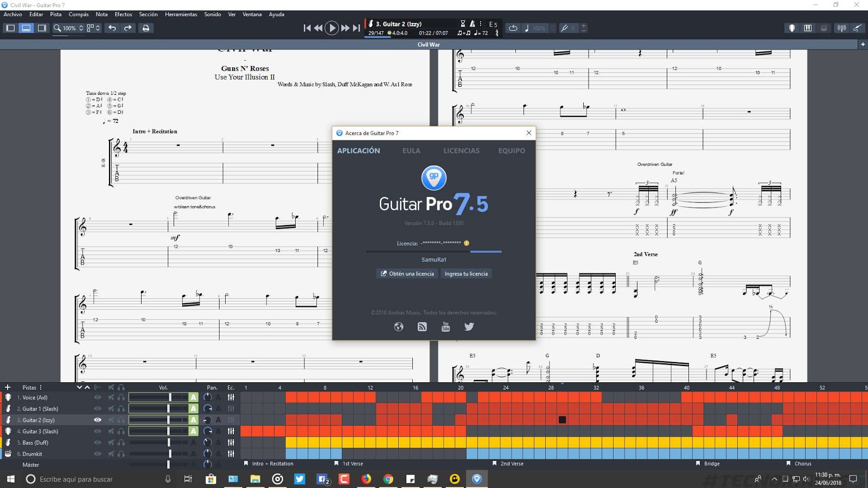
Task: Show the Voice (Axl) track with eye icon
Action: click(x=98, y=397)
